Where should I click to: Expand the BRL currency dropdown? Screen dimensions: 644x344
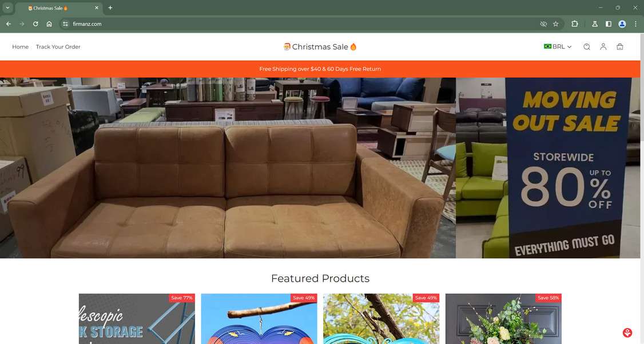tap(557, 47)
